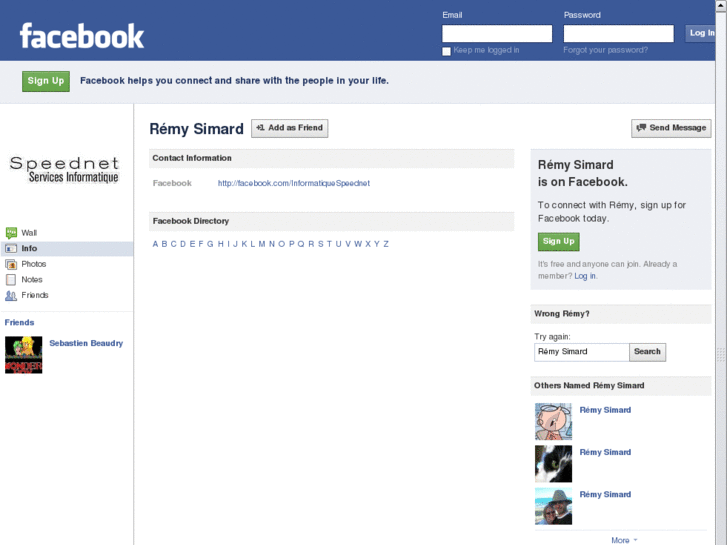The width and height of the screenshot is (727, 545).
Task: Open the beach couple Rémy Simard thumbnail
Action: (x=554, y=506)
